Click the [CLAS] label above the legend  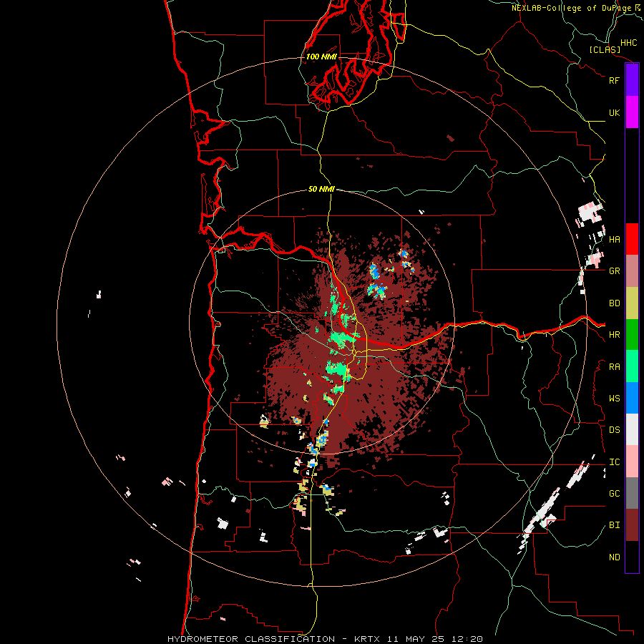(605, 49)
